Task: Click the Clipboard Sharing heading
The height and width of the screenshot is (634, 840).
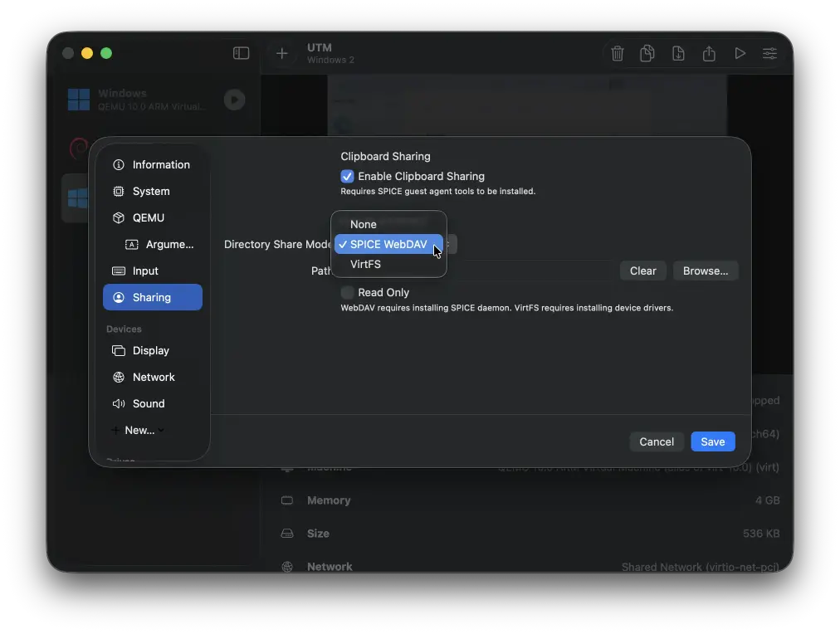Action: coord(385,156)
